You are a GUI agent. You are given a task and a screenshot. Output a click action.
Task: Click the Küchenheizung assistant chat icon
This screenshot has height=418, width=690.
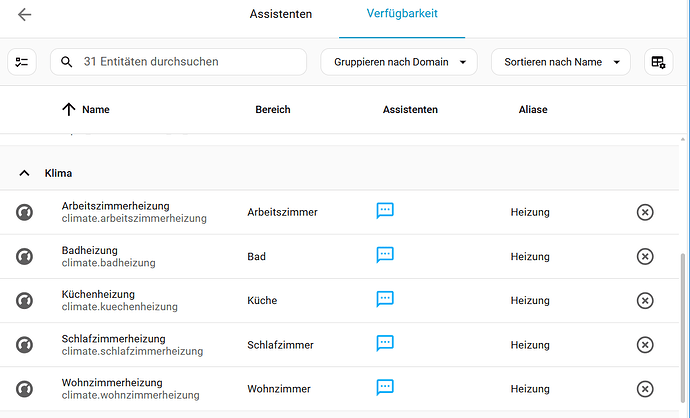(385, 299)
